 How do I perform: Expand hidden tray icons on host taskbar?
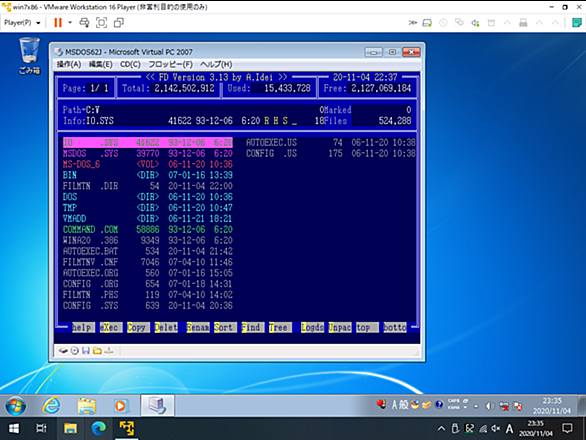(x=441, y=429)
